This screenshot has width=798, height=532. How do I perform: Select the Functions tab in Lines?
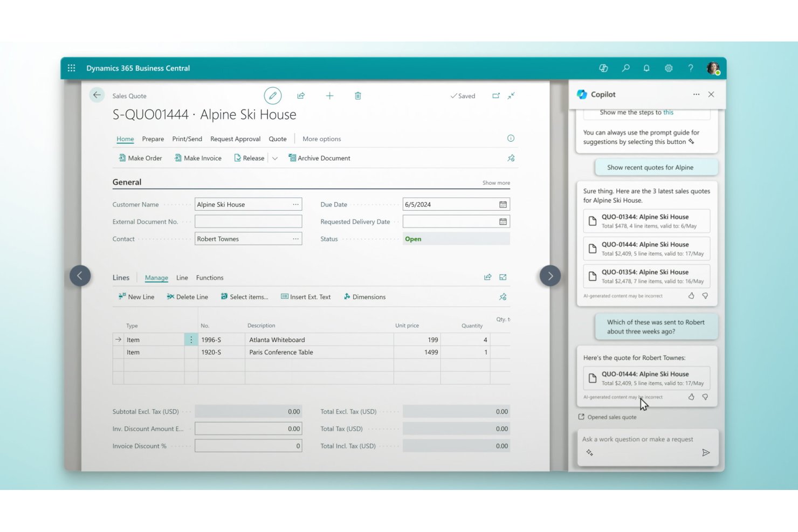click(x=210, y=278)
